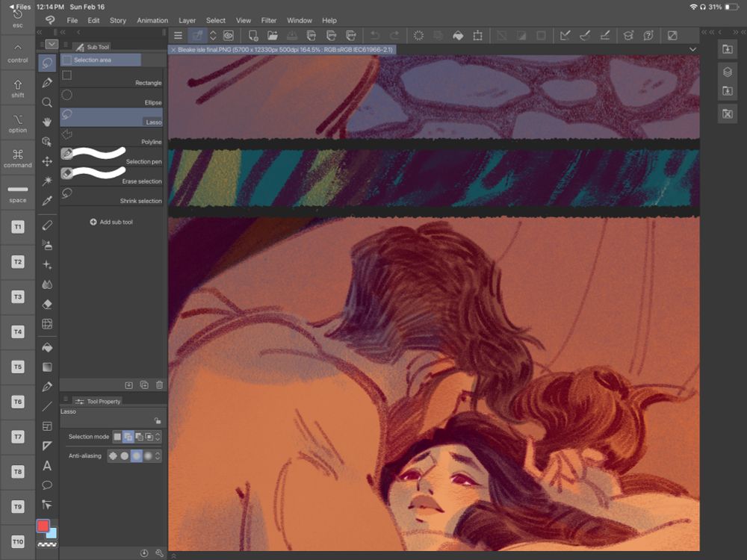
Task: Click the red main color swatch
Action: 43,526
